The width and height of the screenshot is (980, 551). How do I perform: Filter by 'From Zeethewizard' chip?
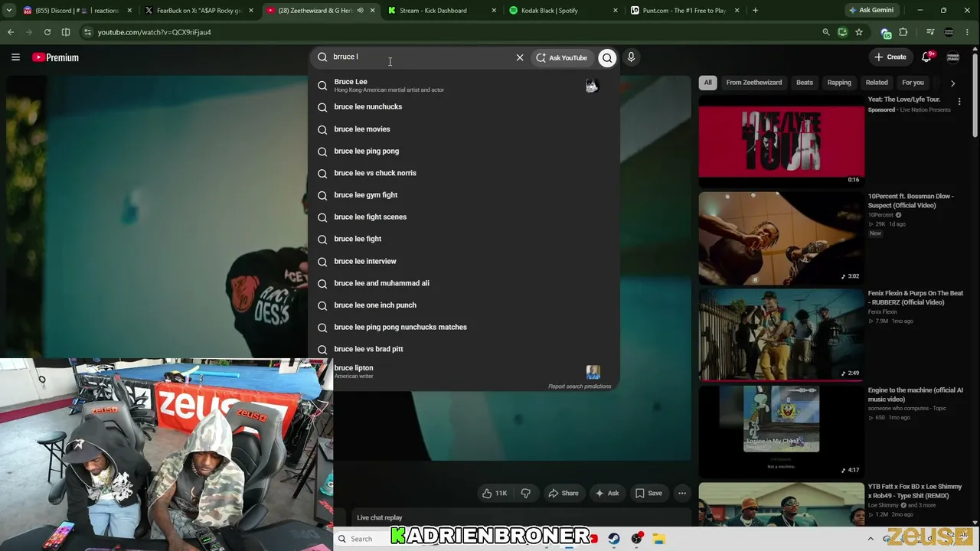click(x=754, y=83)
